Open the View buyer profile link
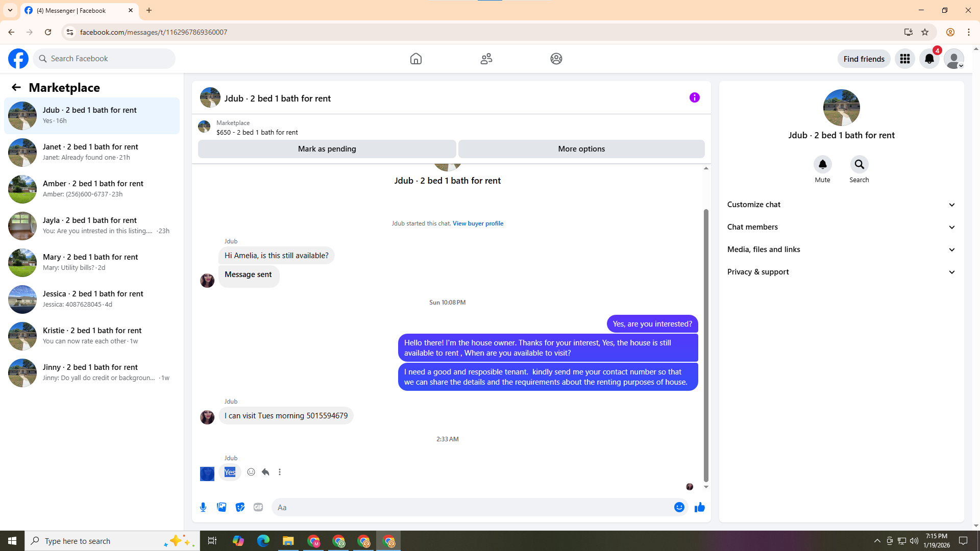 click(478, 223)
